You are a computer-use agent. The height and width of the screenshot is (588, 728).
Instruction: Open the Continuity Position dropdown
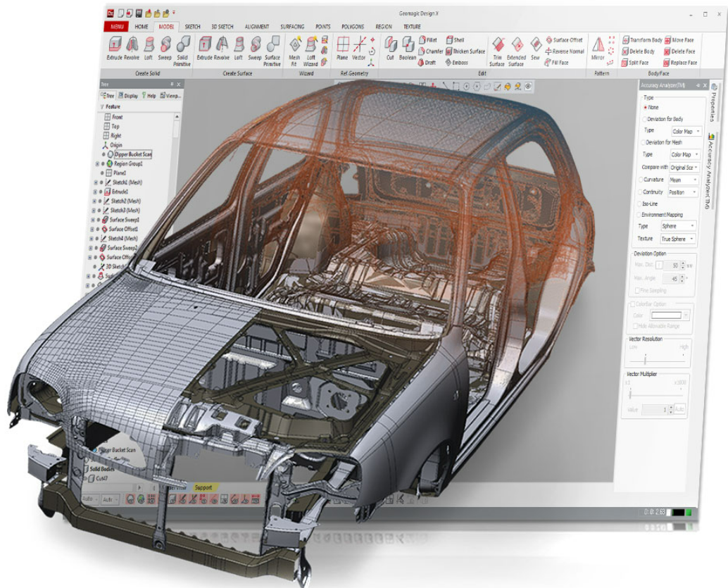pyautogui.click(x=682, y=192)
